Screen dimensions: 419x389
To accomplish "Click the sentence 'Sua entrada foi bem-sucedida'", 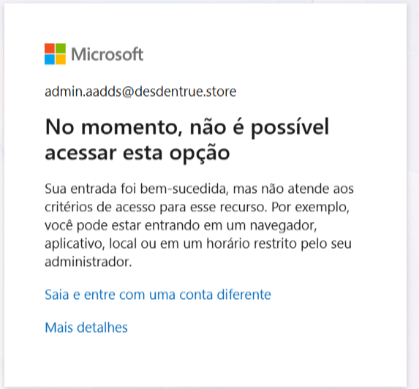I will (x=135, y=189).
